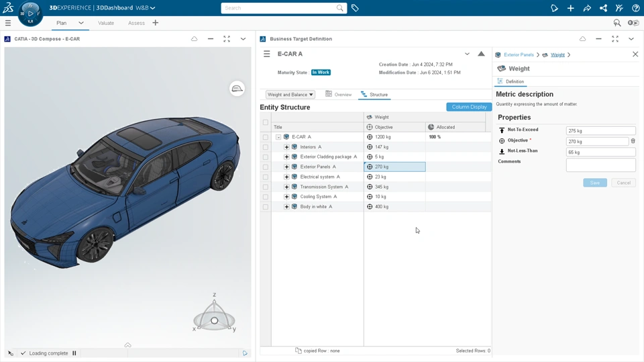This screenshot has height=362, width=644.
Task: Edit the Not-To-Exceed field
Action: point(600,131)
